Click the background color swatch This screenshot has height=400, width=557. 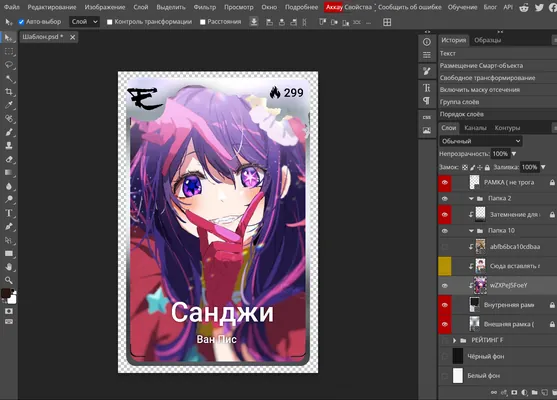12,299
